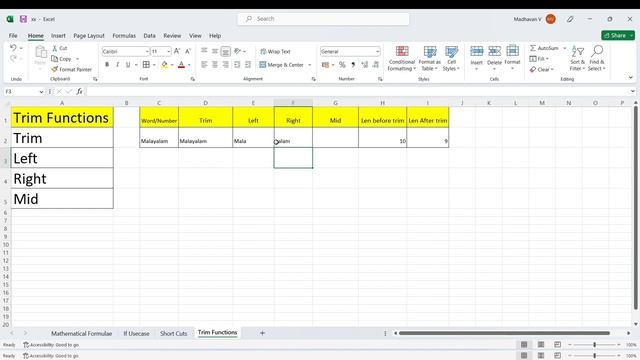Click the Decrease Decimal icon
The height and width of the screenshot is (360, 640).
tap(376, 64)
